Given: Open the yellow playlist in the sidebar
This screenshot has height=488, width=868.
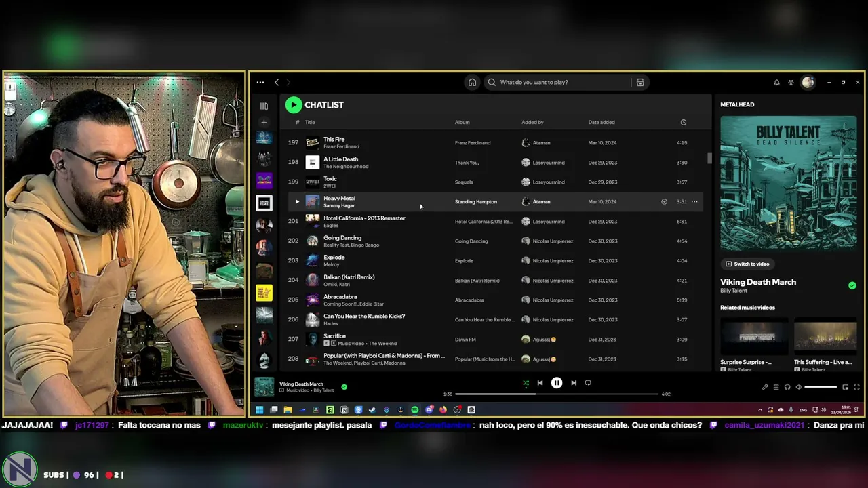Looking at the screenshot, I should [x=264, y=293].
